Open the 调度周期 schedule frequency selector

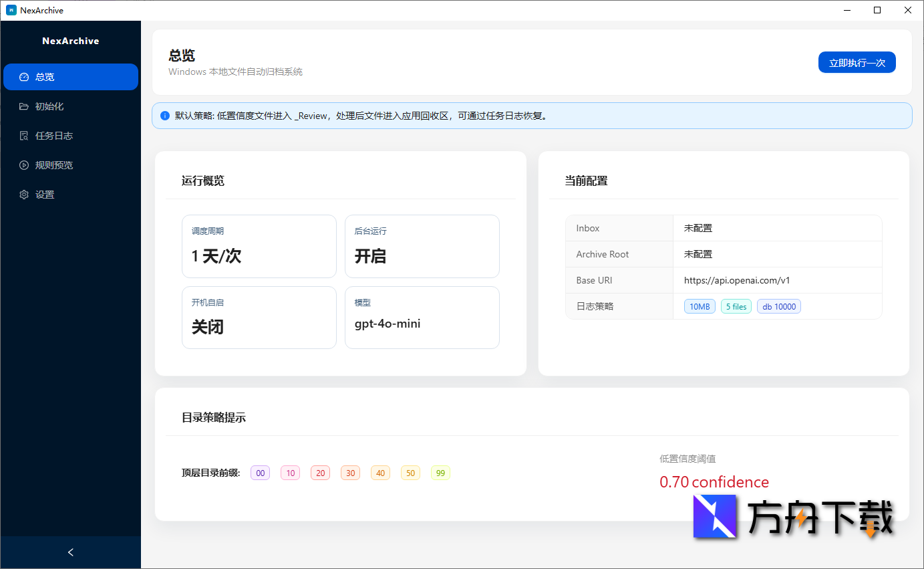[259, 246]
